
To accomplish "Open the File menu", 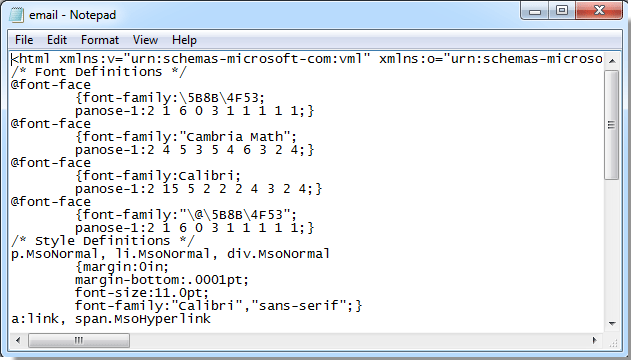I will 24,40.
